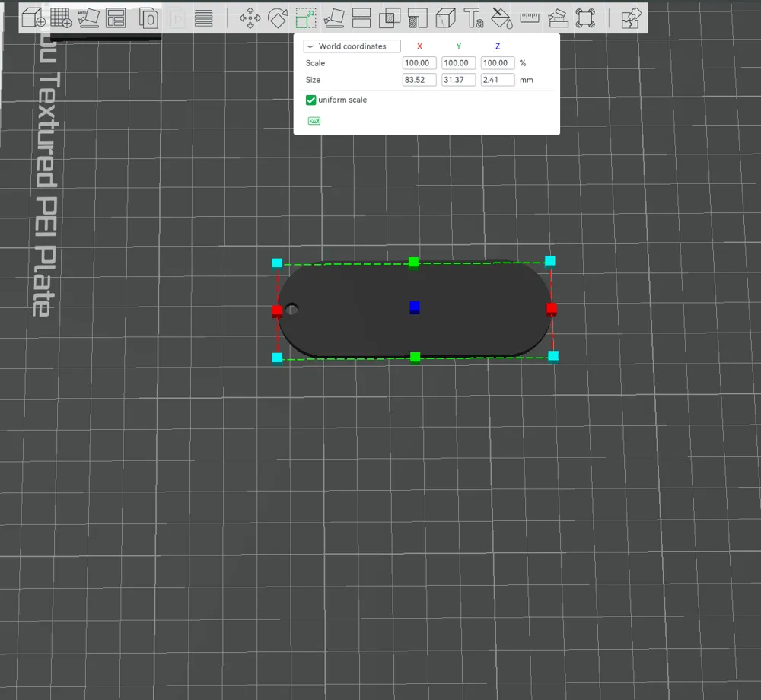The height and width of the screenshot is (700, 761).
Task: Toggle the Variable layer height tool
Action: pyautogui.click(x=203, y=18)
